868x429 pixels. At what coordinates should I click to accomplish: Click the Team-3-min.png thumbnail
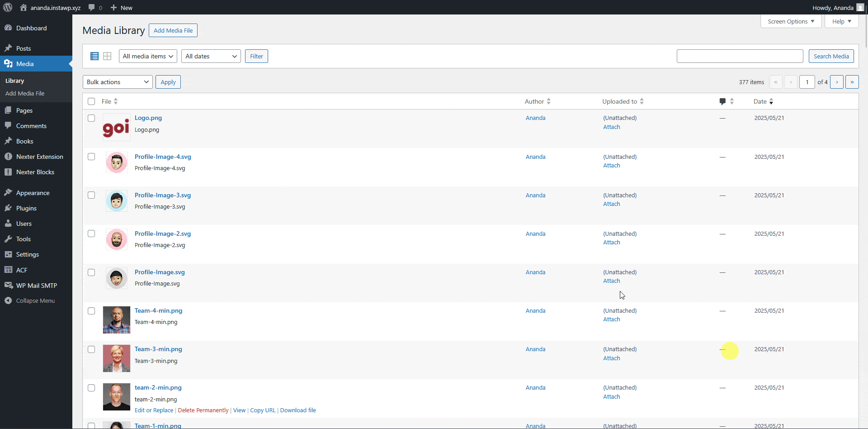[116, 358]
